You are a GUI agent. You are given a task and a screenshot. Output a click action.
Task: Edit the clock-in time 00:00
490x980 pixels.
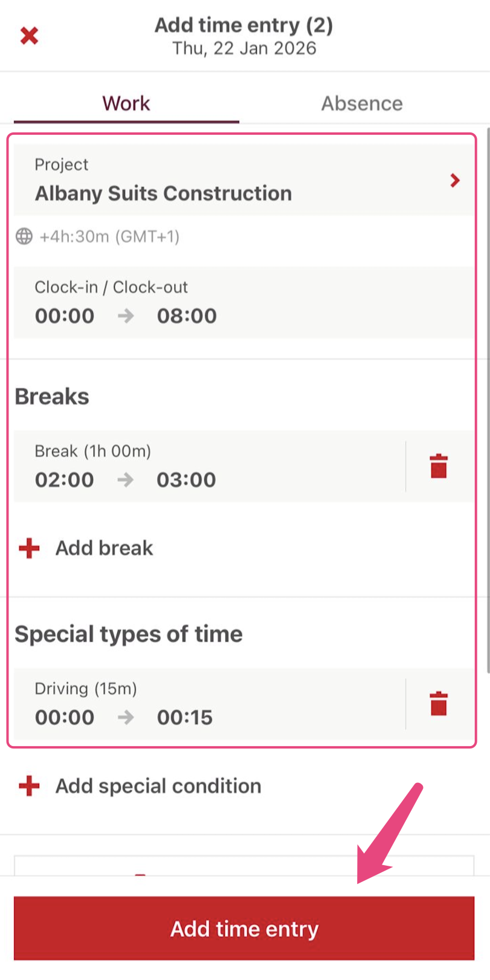65,316
